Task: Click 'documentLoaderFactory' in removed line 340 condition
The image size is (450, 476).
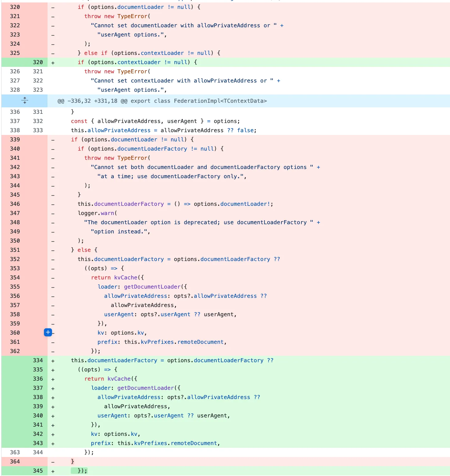Action: (x=152, y=149)
